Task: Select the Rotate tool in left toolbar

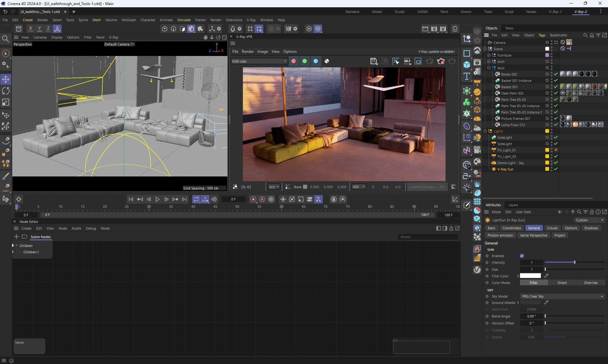Action: tap(6, 91)
